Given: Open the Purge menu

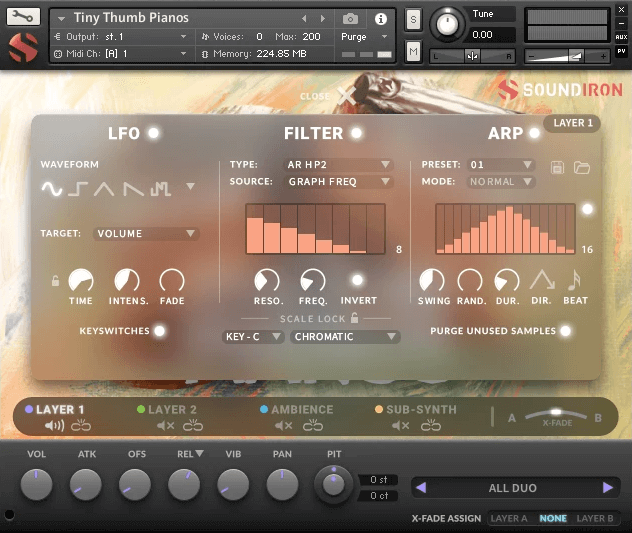Looking at the screenshot, I should coord(364,37).
